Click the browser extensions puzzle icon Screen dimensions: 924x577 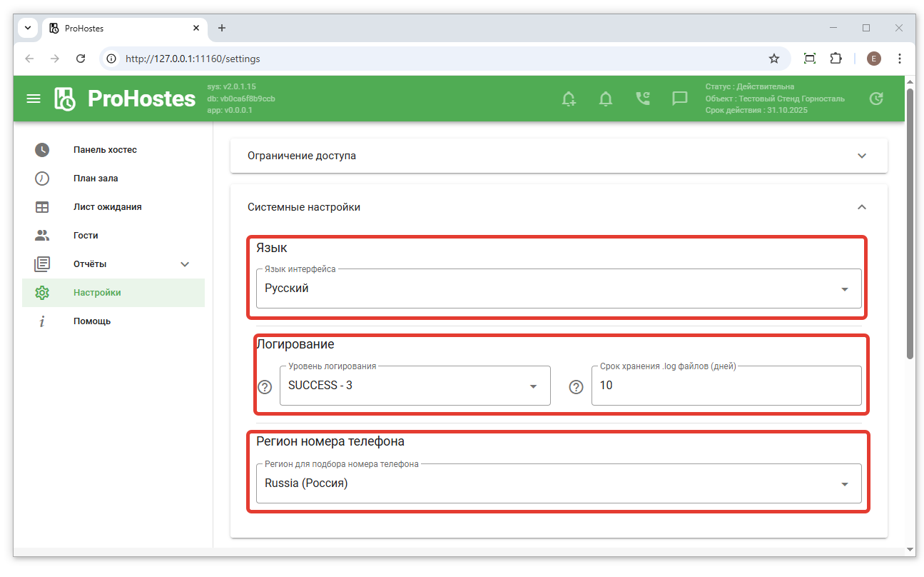836,59
